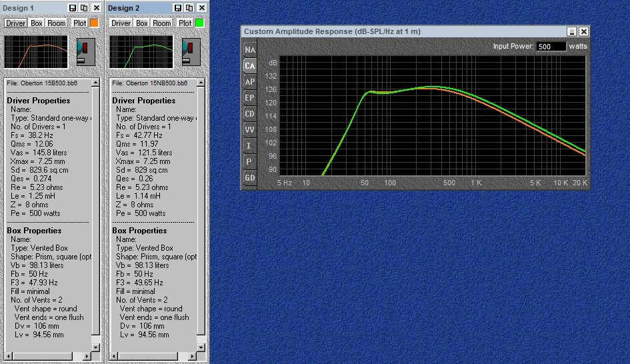Screen dimensions: 630x364
Task: Click the save icon in Design 2 title bar
Action: 177,7
